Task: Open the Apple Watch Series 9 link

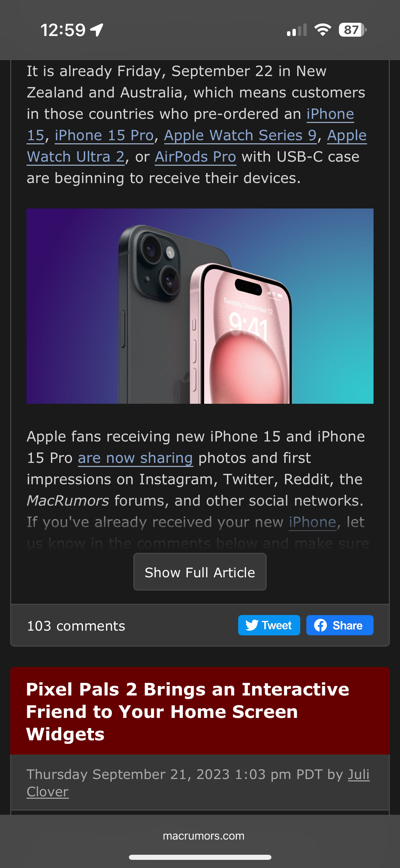Action: tap(240, 135)
